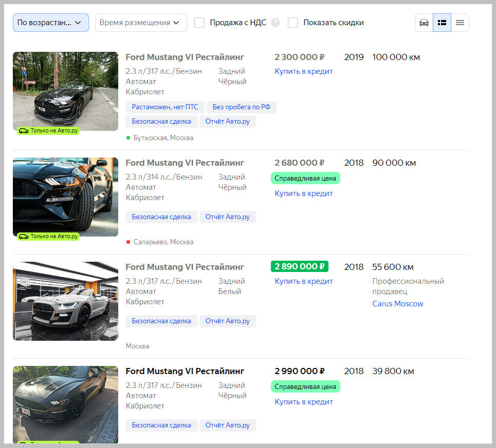Open the Mustang title priced 2 990 000 ₽
Screen dimensions: 496x448
click(x=185, y=371)
